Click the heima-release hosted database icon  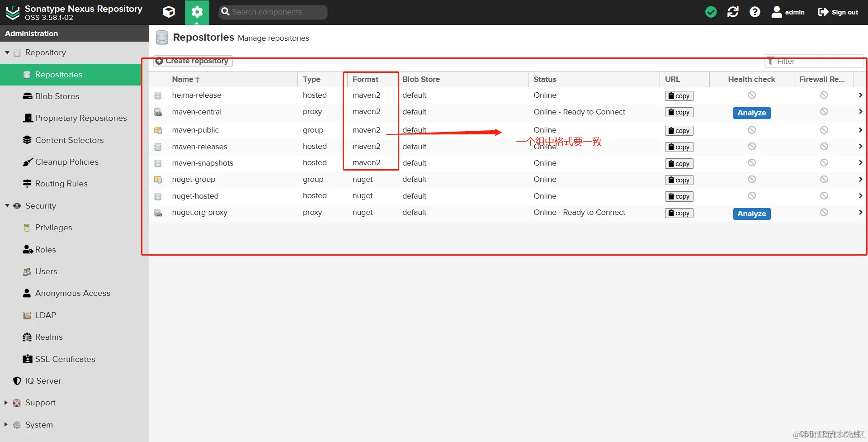pyautogui.click(x=158, y=95)
